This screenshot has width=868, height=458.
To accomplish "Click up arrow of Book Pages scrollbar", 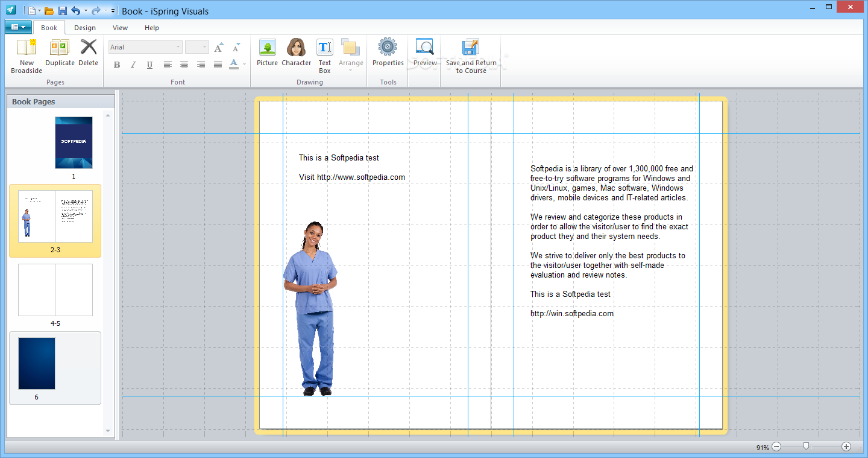I will pyautogui.click(x=108, y=115).
